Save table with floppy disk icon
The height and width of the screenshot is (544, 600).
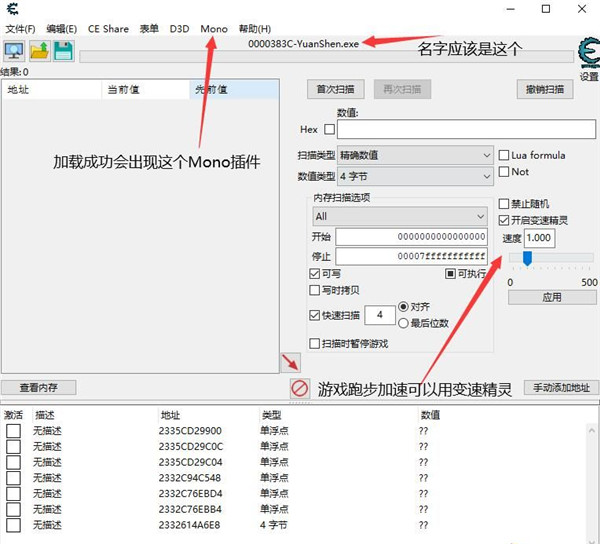point(64,51)
